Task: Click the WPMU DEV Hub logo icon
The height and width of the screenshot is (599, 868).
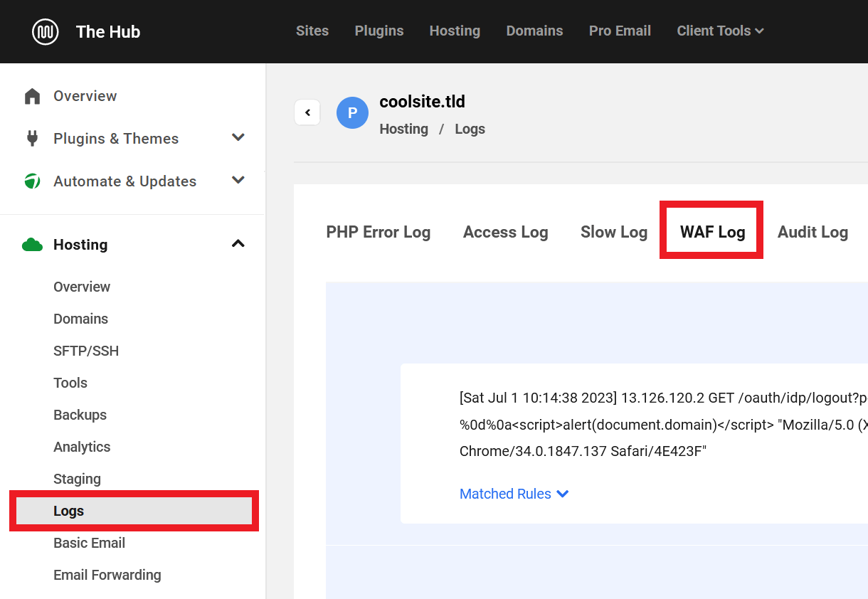Action: coord(46,32)
